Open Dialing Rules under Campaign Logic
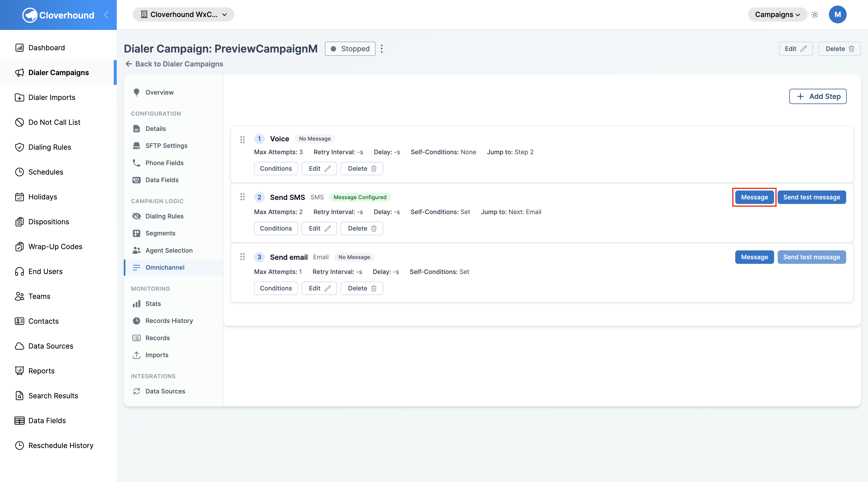The image size is (868, 482). [x=174, y=216]
